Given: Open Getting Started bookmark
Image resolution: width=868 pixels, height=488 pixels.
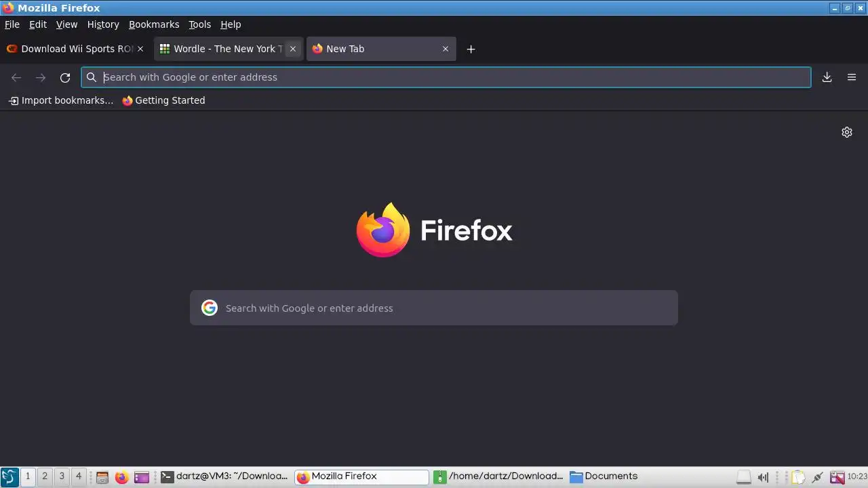Looking at the screenshot, I should [163, 100].
